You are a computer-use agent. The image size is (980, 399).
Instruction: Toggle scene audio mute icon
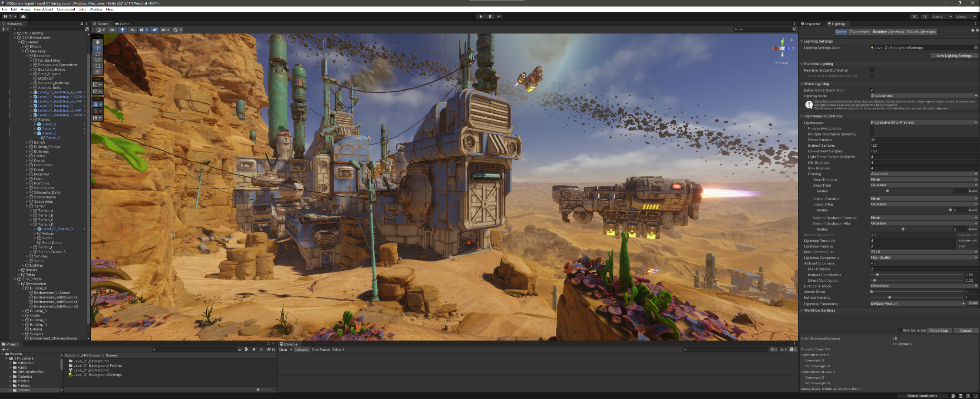tap(133, 30)
